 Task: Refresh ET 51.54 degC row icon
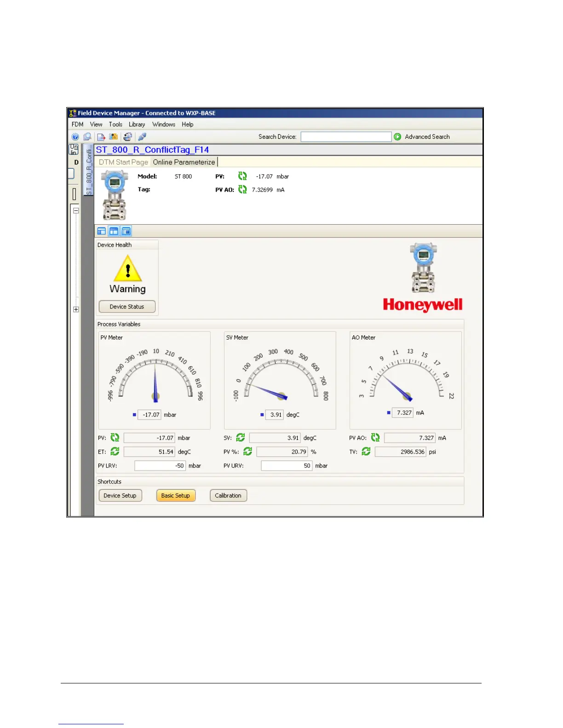(x=115, y=452)
